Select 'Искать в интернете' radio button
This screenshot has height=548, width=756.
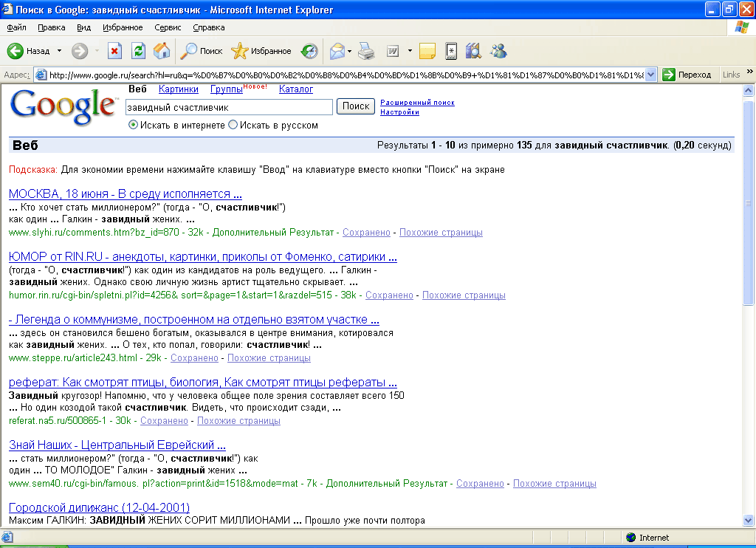[x=133, y=125]
